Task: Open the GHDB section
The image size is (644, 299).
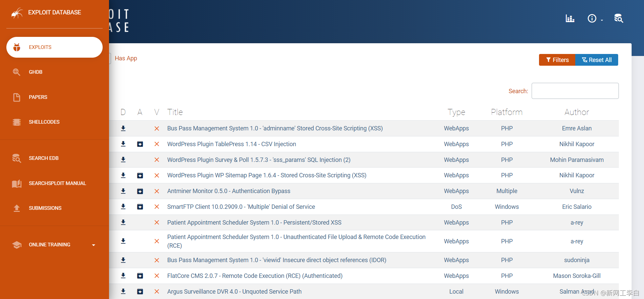Action: pos(36,72)
